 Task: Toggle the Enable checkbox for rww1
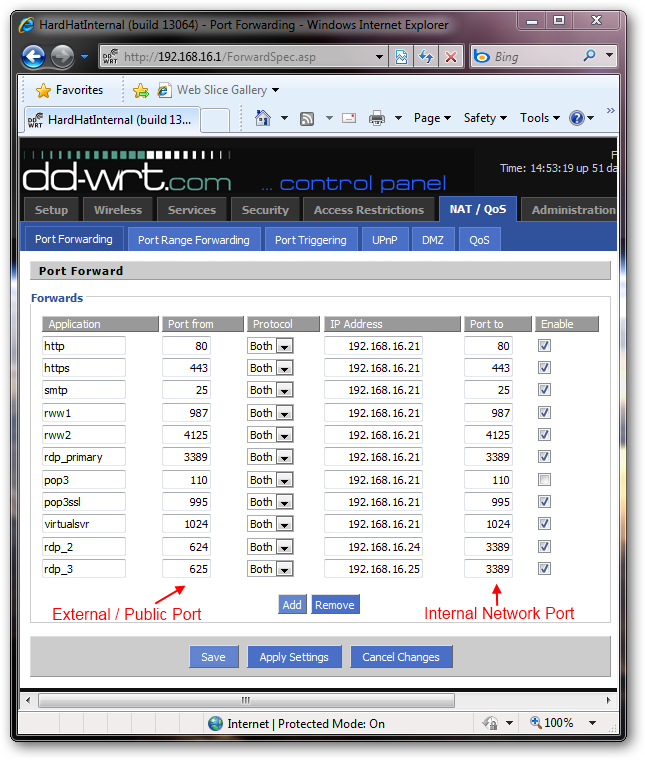544,412
